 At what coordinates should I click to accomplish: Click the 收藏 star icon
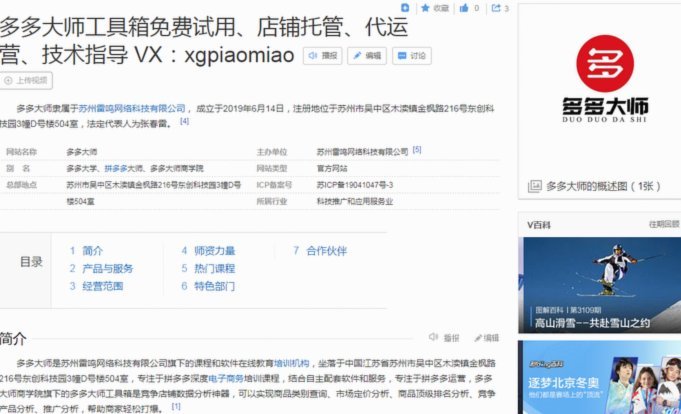click(x=425, y=8)
